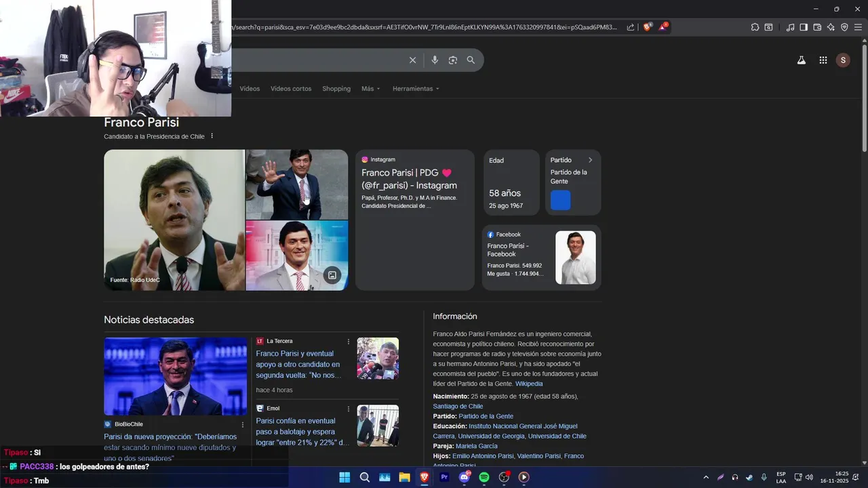868x488 pixels.
Task: Open Spotify from the taskbar
Action: tap(484, 477)
